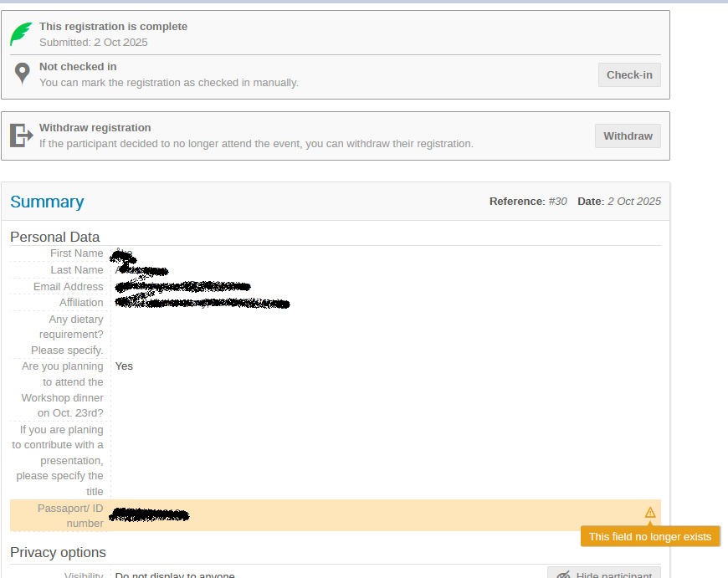Viewport: 728px width, 578px height.
Task: Click the 'This registration is complete' title
Action: (x=113, y=27)
